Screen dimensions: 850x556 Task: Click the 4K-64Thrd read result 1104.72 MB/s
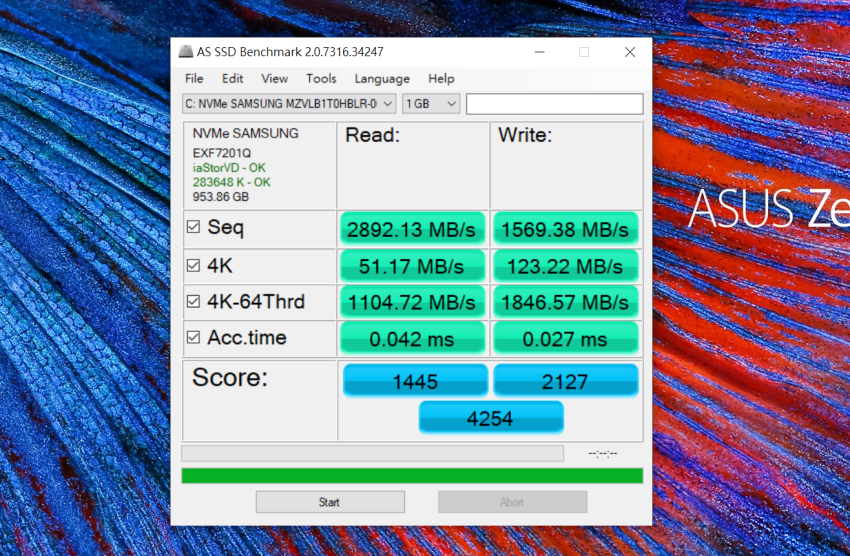click(x=412, y=302)
